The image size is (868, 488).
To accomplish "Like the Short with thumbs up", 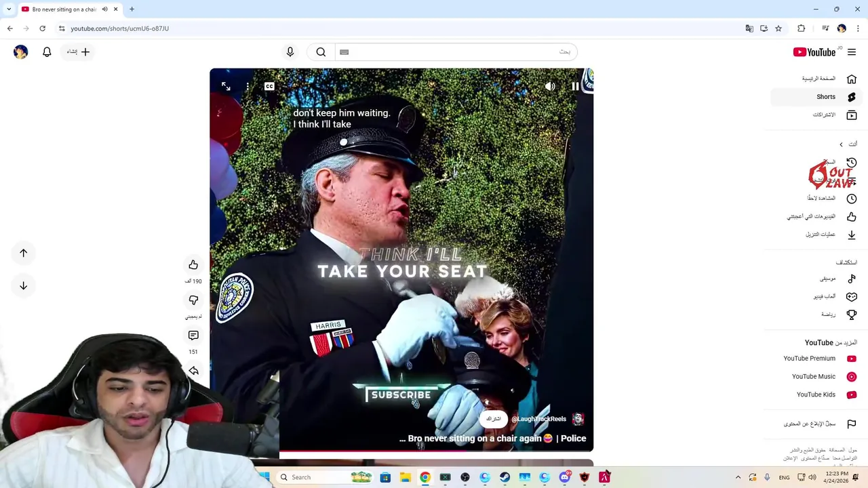I will (x=193, y=265).
